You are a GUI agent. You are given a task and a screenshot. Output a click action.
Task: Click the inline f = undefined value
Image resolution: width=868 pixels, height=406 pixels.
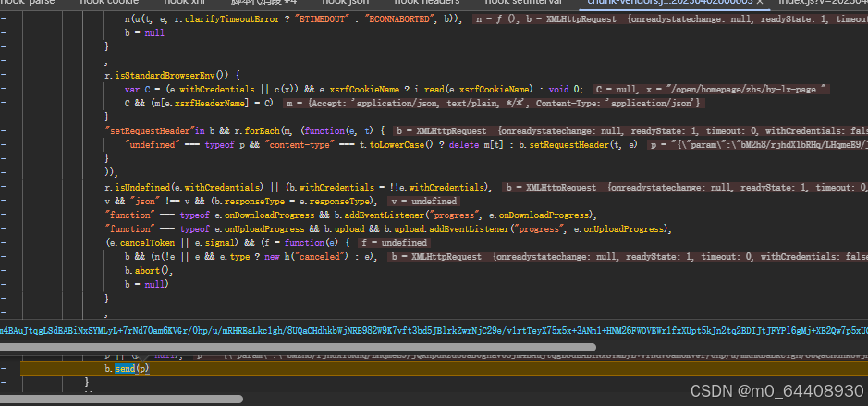click(x=394, y=243)
